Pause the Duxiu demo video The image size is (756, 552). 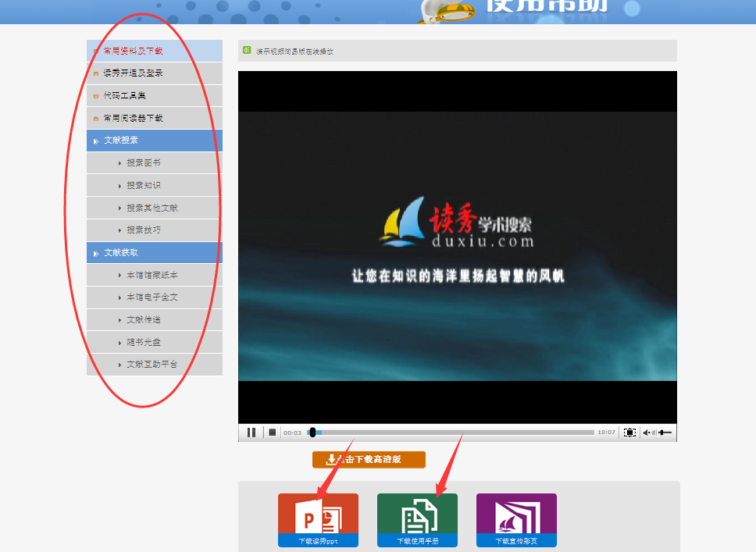[x=251, y=433]
